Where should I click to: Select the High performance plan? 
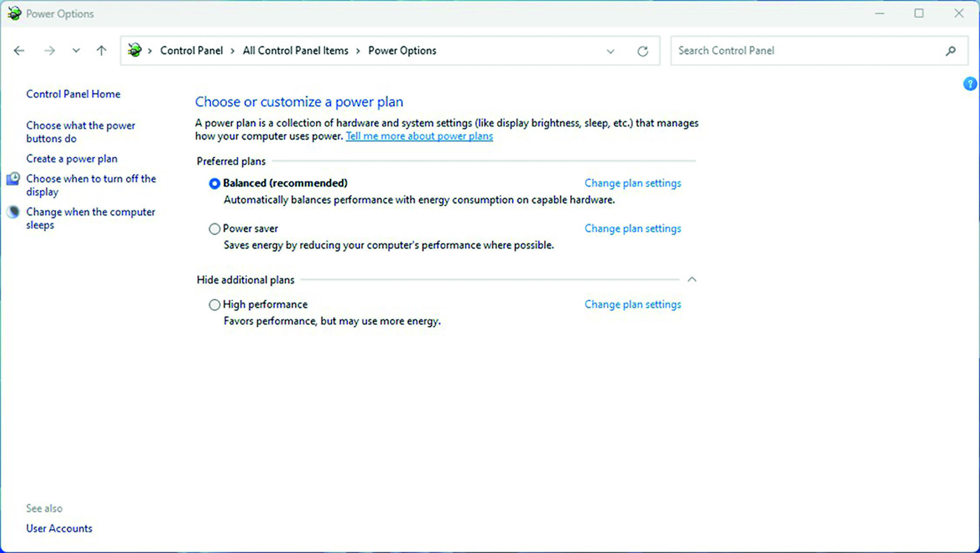click(214, 305)
